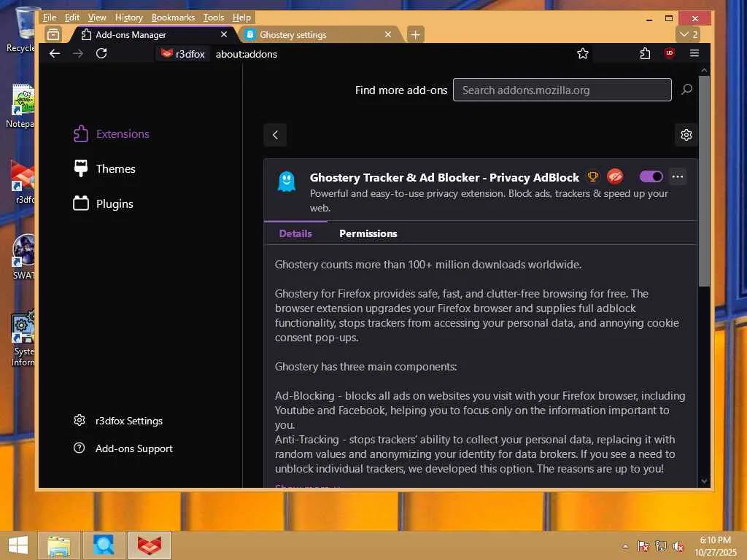Open Plugins in the sidebar

pyautogui.click(x=104, y=203)
